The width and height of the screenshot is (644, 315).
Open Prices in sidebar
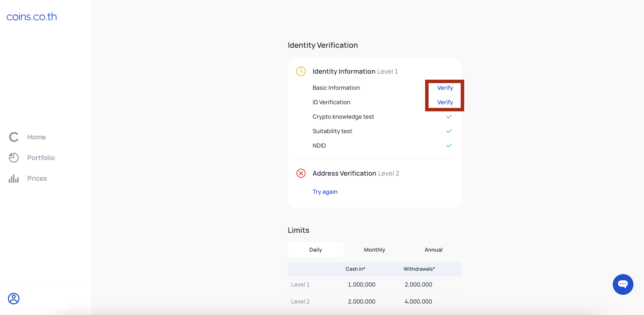point(37,178)
